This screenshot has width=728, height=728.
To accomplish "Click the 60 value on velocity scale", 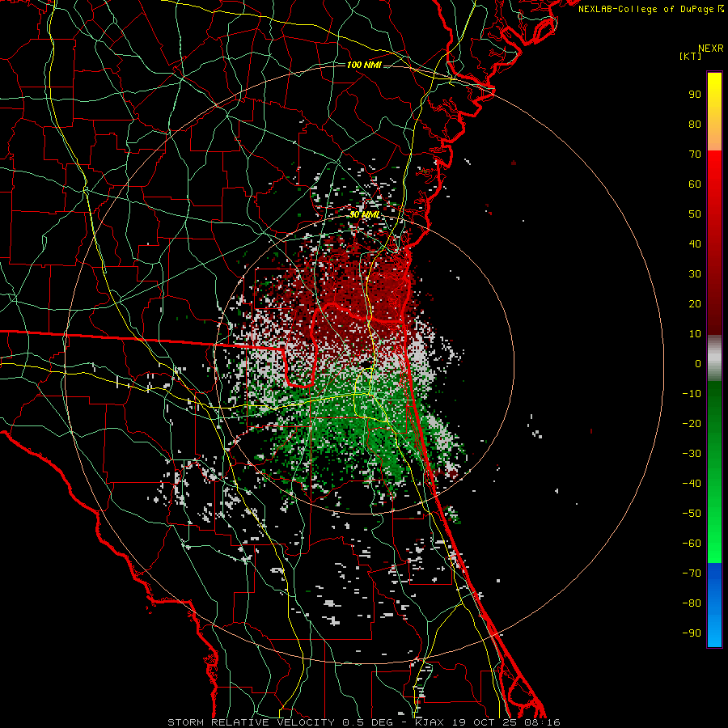I will (695, 184).
